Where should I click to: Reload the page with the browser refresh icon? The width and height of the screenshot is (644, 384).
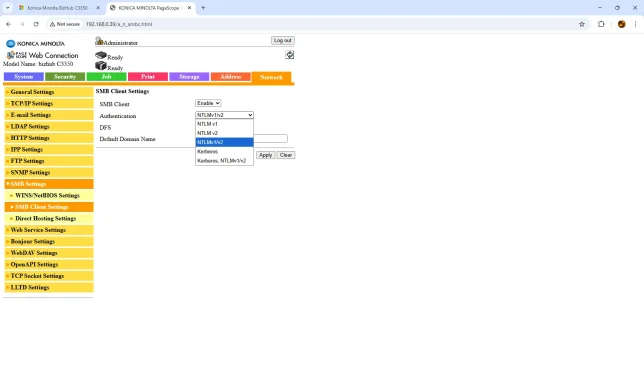[x=36, y=24]
